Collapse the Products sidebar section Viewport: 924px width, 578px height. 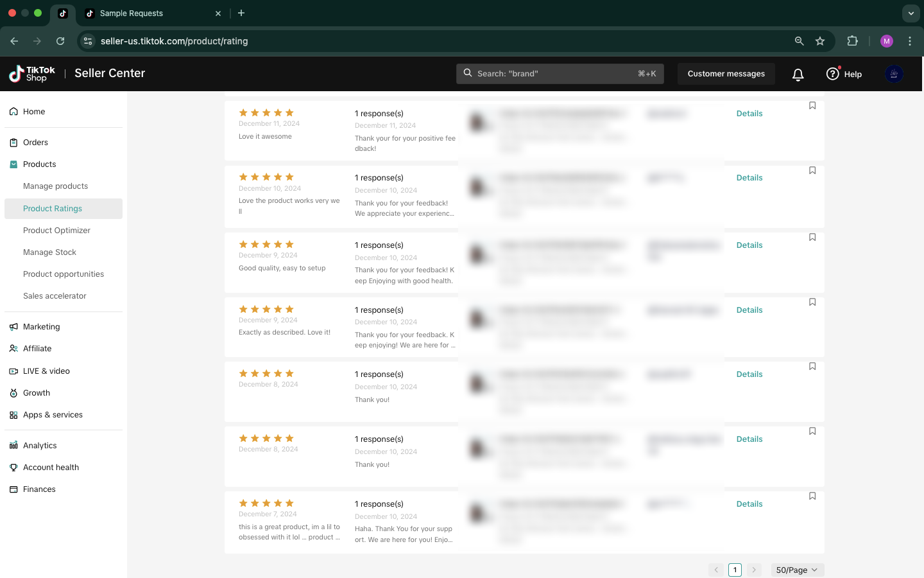click(x=39, y=164)
